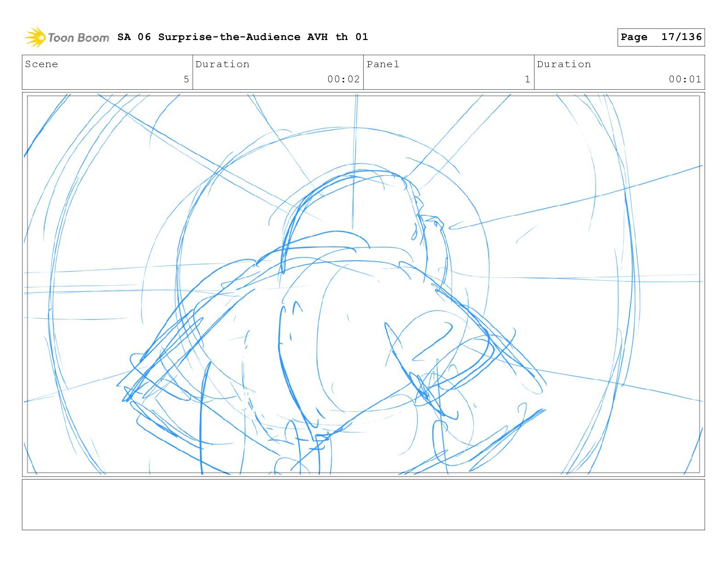728x563 pixels.
Task: Select the title 'SA 06 Surprise-the-Audience AVH th 01'
Action: tap(243, 37)
